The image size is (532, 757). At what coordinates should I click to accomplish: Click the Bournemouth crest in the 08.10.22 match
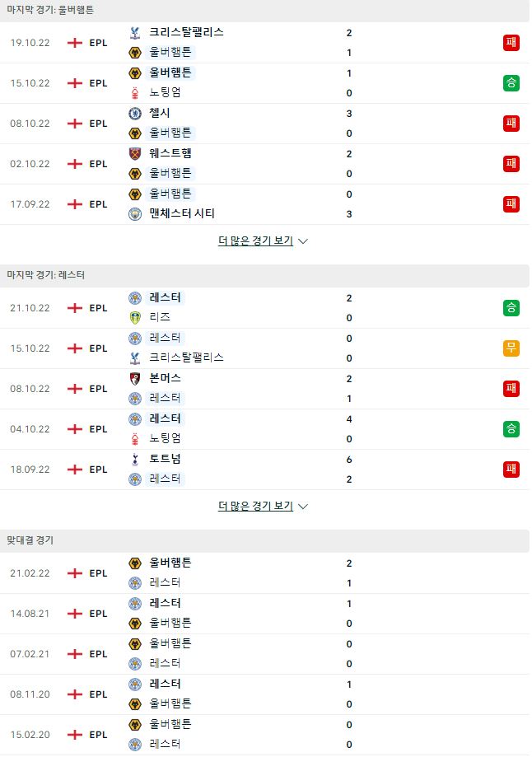point(135,379)
